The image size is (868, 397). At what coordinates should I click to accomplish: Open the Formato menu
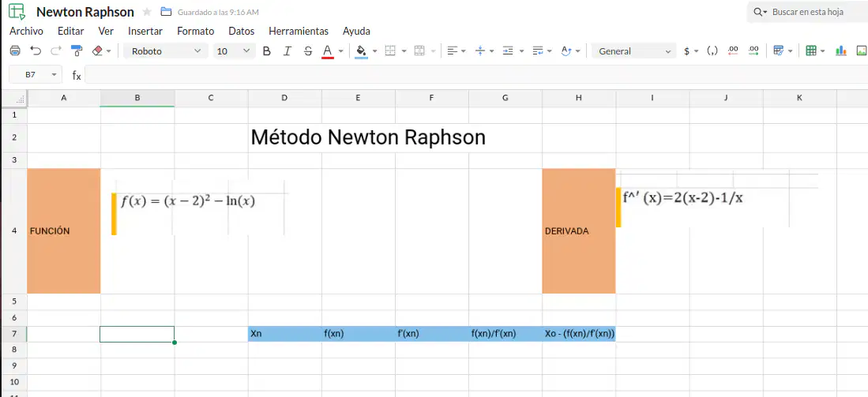(195, 31)
